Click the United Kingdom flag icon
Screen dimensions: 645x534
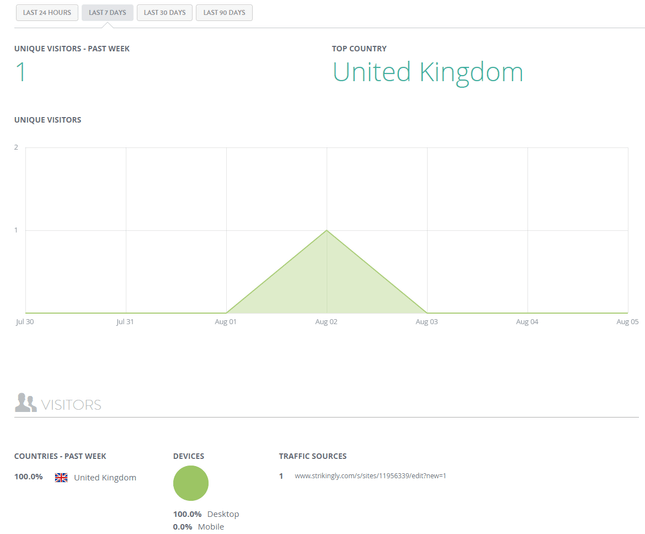tap(61, 477)
